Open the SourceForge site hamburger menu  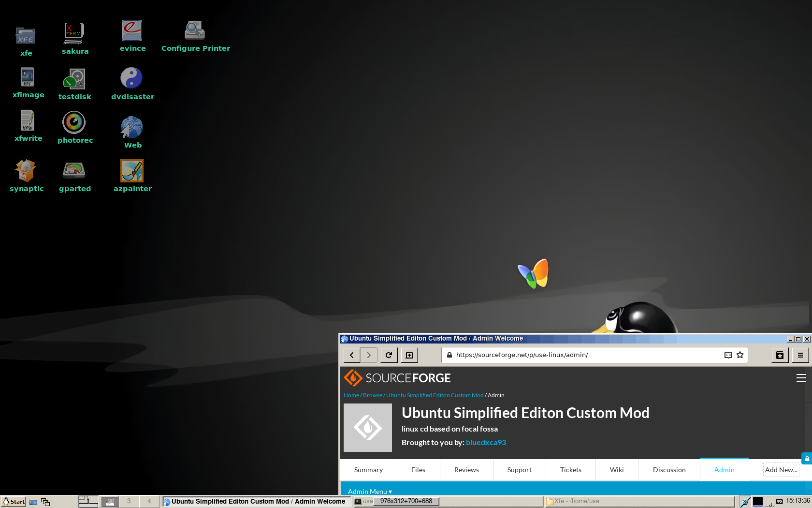coord(801,378)
